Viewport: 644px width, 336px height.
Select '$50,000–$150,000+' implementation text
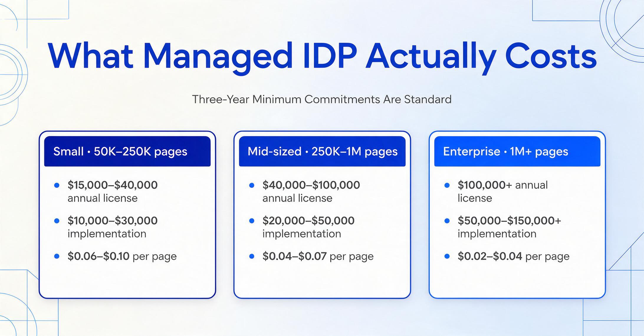(x=509, y=227)
